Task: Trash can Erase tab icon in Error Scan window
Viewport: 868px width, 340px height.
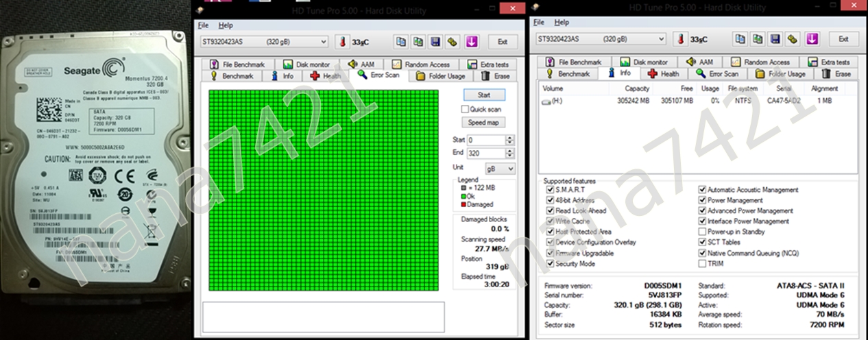Action: [x=485, y=76]
